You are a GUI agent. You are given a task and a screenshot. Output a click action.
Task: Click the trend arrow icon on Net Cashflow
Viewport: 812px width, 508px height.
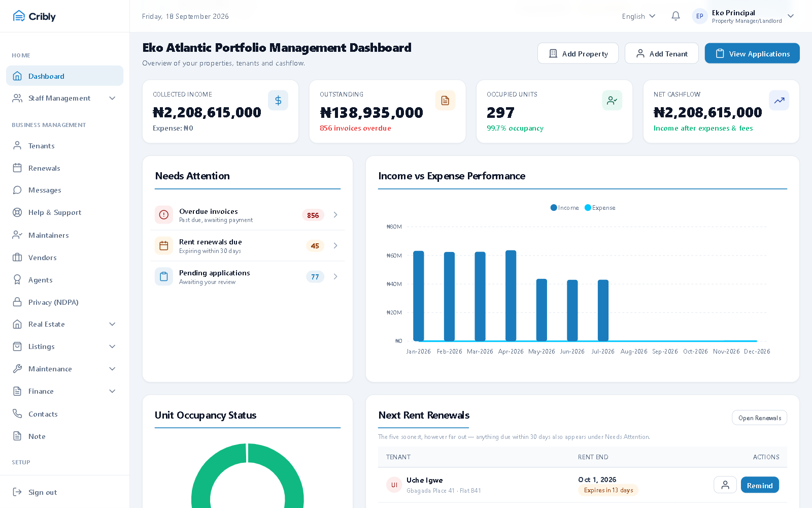click(x=779, y=101)
